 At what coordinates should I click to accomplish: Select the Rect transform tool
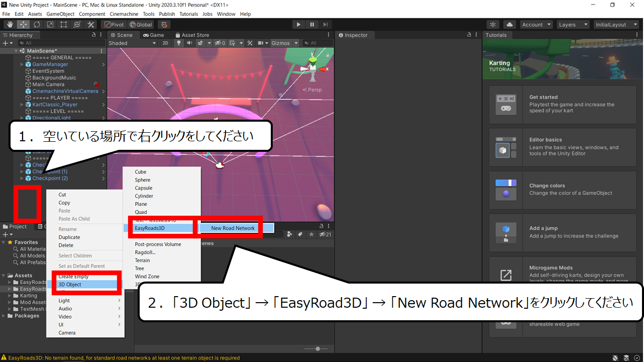click(64, 25)
